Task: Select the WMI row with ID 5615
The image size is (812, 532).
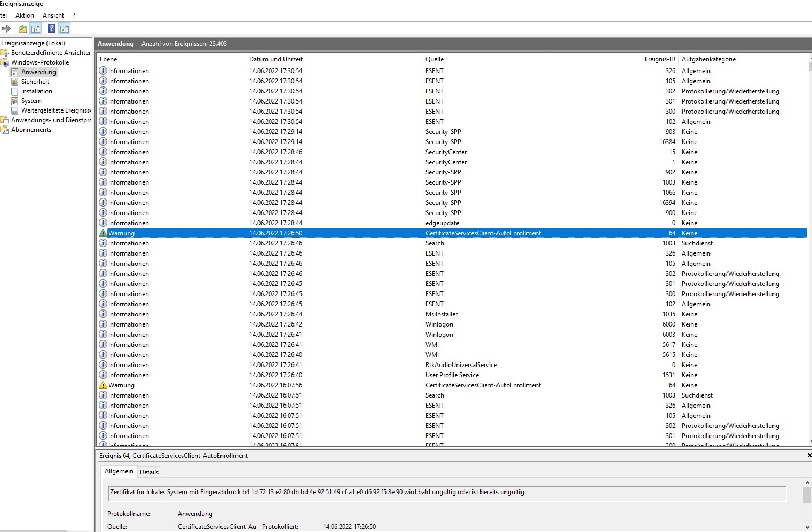Action: coord(453,355)
